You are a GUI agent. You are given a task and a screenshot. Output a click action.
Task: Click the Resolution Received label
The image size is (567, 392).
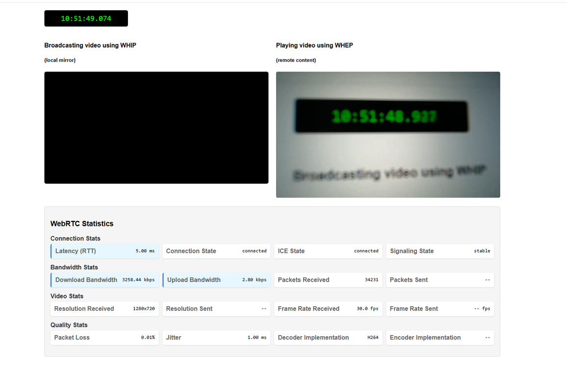84,309
